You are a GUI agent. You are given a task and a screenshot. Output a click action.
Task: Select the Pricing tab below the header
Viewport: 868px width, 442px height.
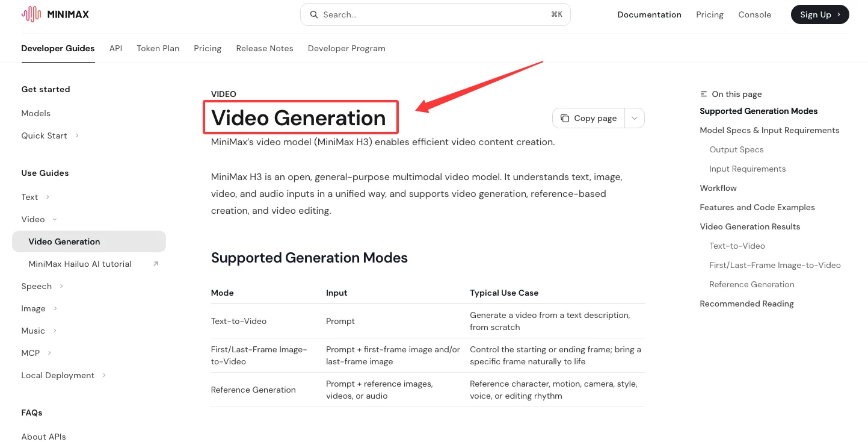(208, 48)
